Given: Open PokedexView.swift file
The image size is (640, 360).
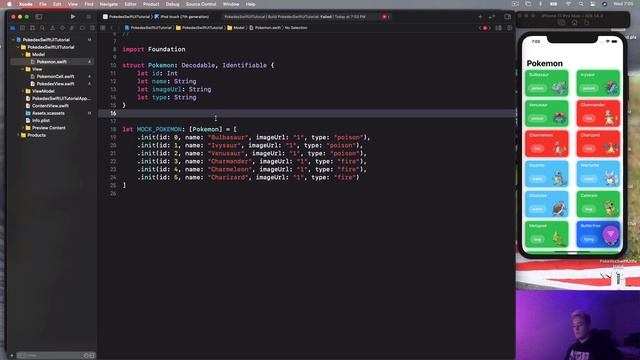Looking at the screenshot, I should click(x=56, y=84).
